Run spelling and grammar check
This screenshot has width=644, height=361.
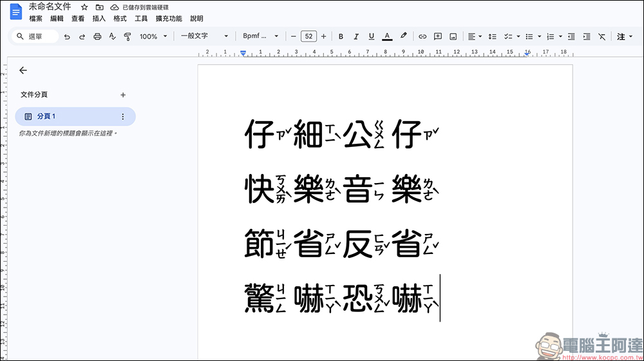click(112, 37)
